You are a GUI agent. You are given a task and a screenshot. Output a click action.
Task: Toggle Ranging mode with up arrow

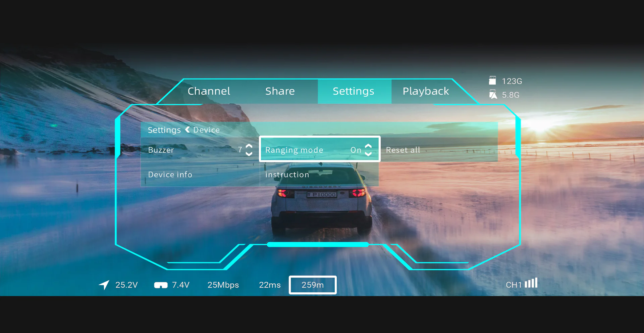click(x=368, y=146)
